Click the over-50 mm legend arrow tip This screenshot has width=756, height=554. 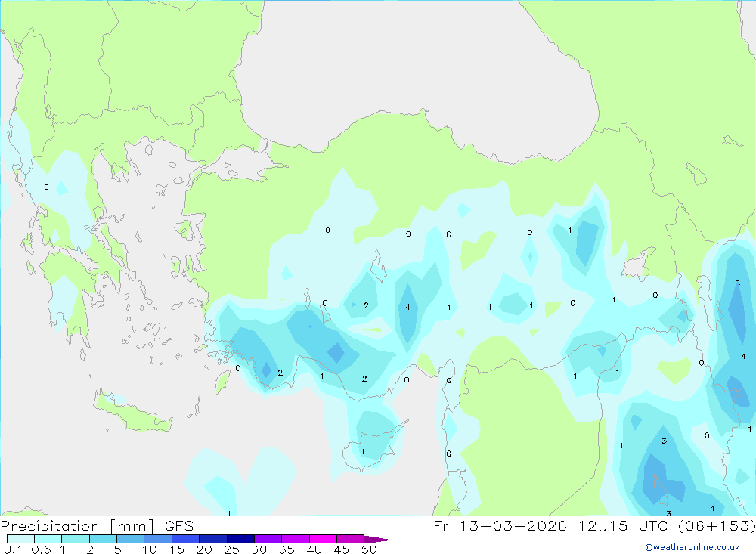[x=379, y=540]
